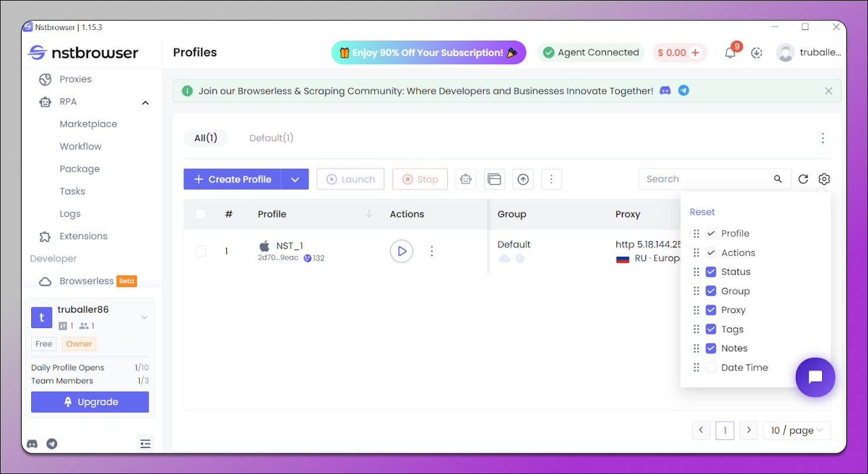Click the Launch button
The image size is (868, 474).
point(350,179)
